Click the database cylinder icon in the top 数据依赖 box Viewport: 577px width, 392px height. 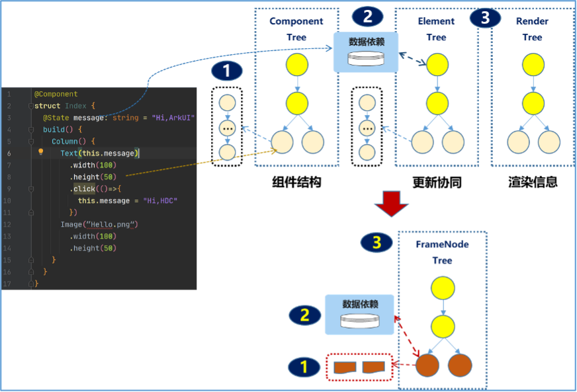(x=366, y=58)
